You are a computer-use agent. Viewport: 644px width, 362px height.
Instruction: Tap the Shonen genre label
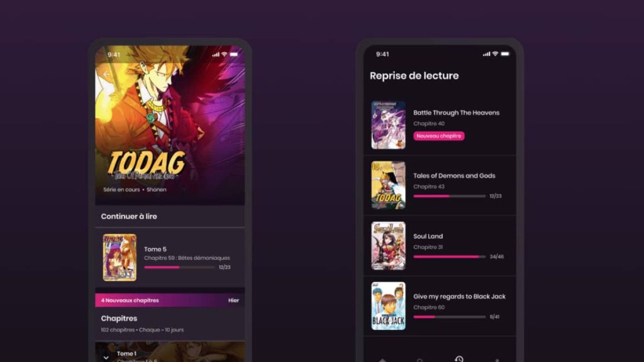click(x=157, y=190)
